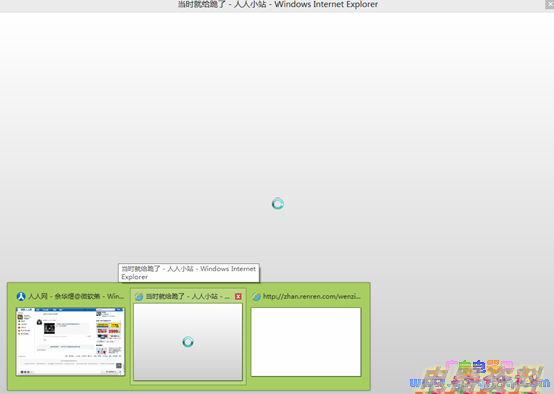Viewport: 554px width, 394px height.
Task: Open the 人人网 page thumbnail preview
Action: [x=70, y=341]
